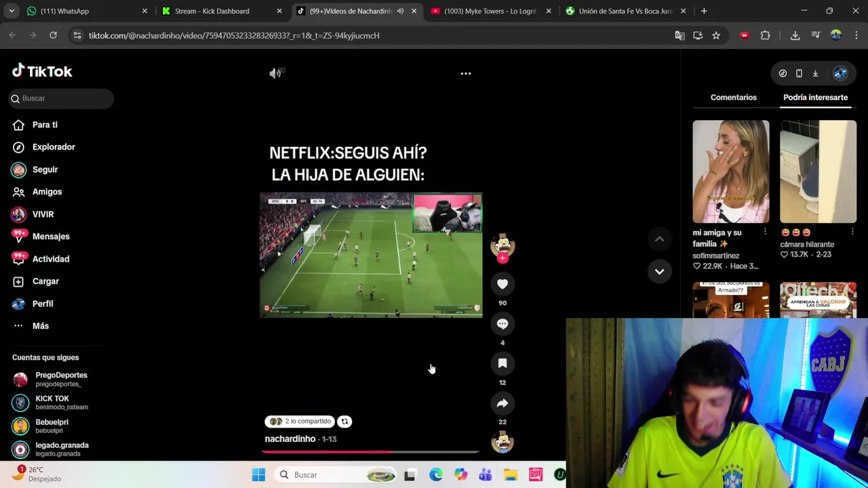Open the browser extensions puzzle icon
868x488 pixels.
[765, 35]
